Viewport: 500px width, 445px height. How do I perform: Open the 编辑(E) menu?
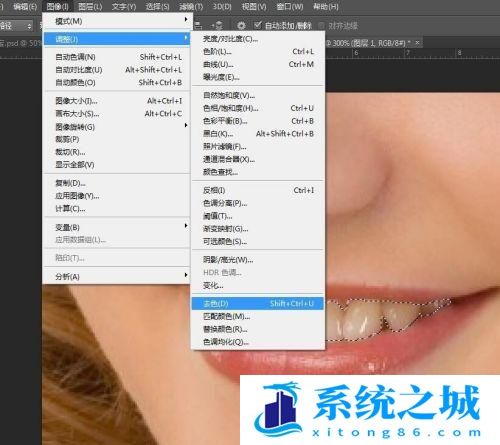25,7
